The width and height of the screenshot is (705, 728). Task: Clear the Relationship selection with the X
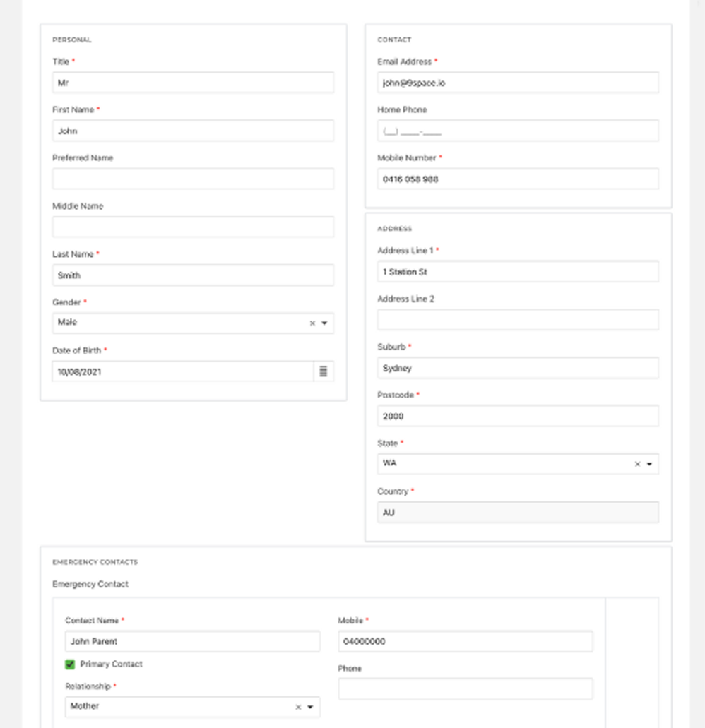point(298,707)
